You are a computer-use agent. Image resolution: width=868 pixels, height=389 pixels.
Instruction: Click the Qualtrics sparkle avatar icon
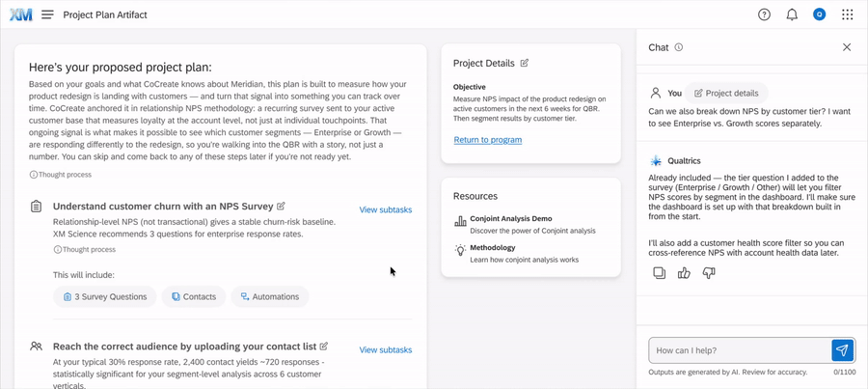tap(656, 160)
